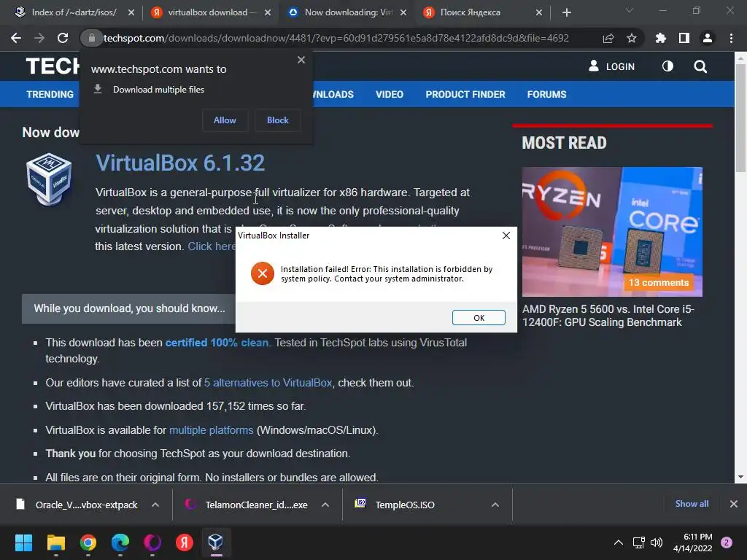Open File Explorer from taskbar
The height and width of the screenshot is (560, 747).
[55, 542]
